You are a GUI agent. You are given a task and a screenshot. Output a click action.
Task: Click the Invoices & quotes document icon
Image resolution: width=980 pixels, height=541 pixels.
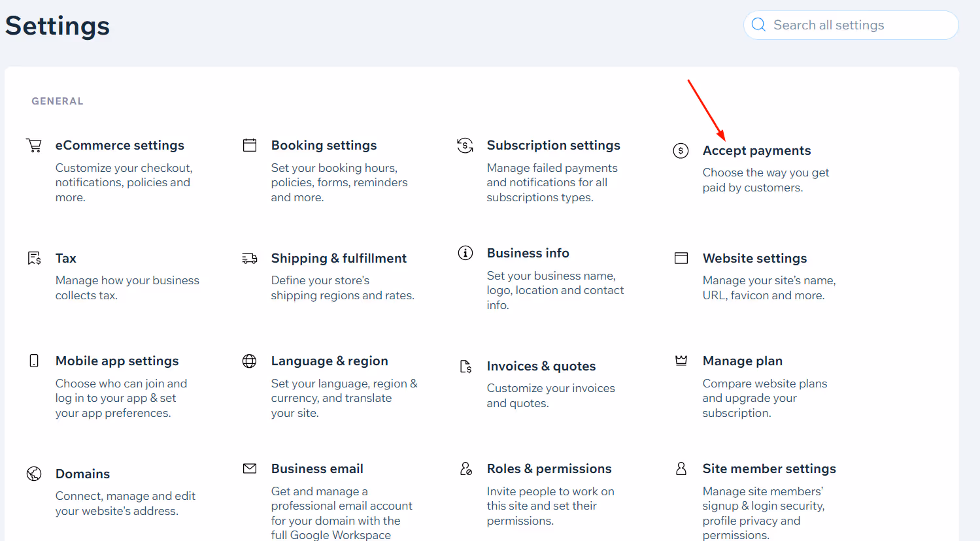coord(465,367)
